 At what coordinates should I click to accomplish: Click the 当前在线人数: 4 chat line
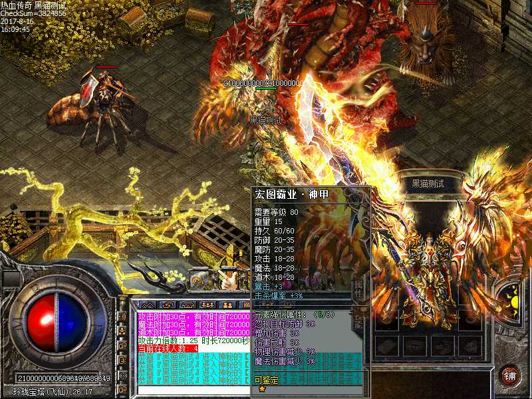tap(168, 348)
